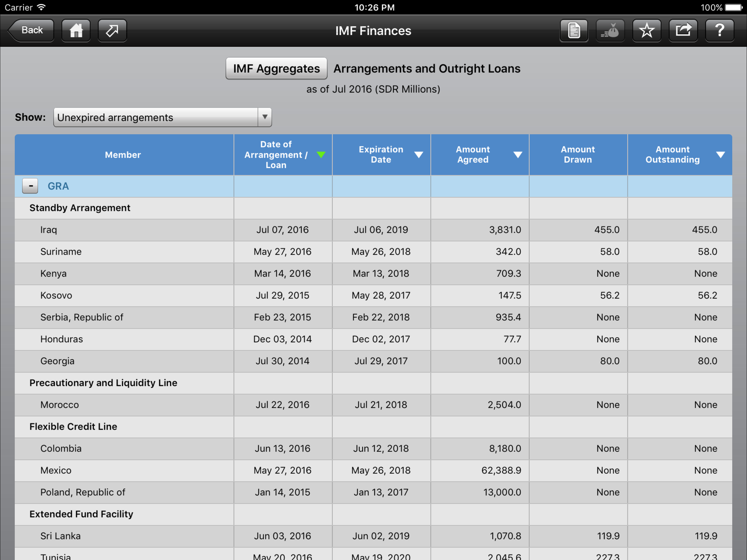
Task: Select Sri Lanka's Jun 02, 2019 expiration
Action: click(x=381, y=536)
